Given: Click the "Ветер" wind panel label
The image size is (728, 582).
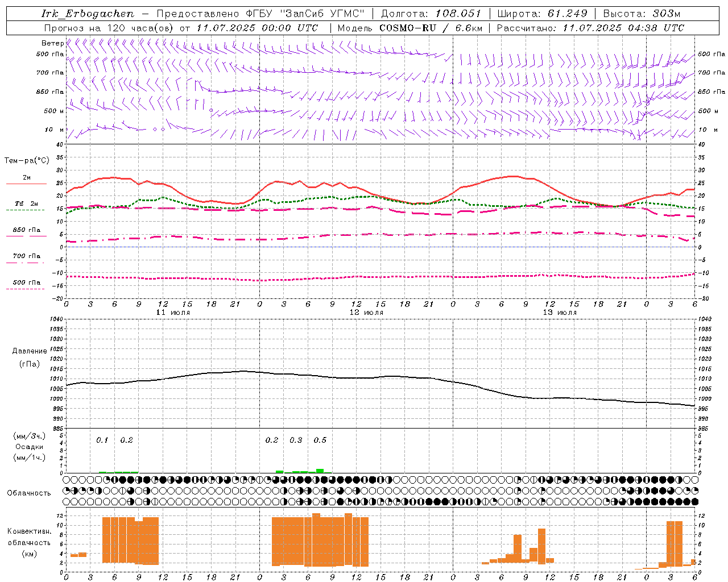Looking at the screenshot, I should (52, 43).
